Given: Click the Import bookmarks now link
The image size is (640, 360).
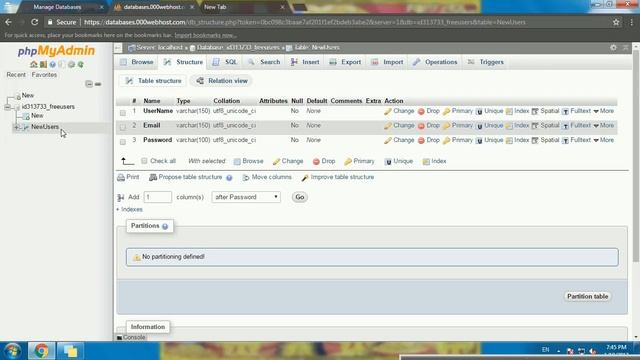Looking at the screenshot, I should (205, 36).
